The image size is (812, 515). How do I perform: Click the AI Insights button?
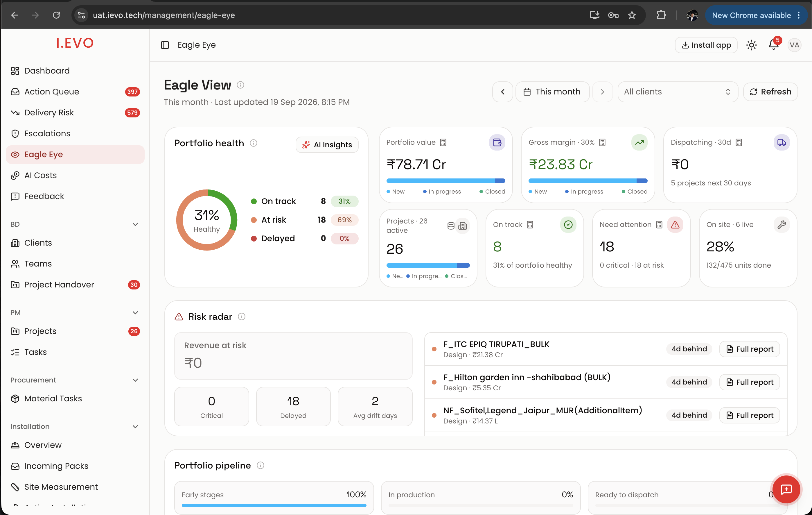pos(327,145)
